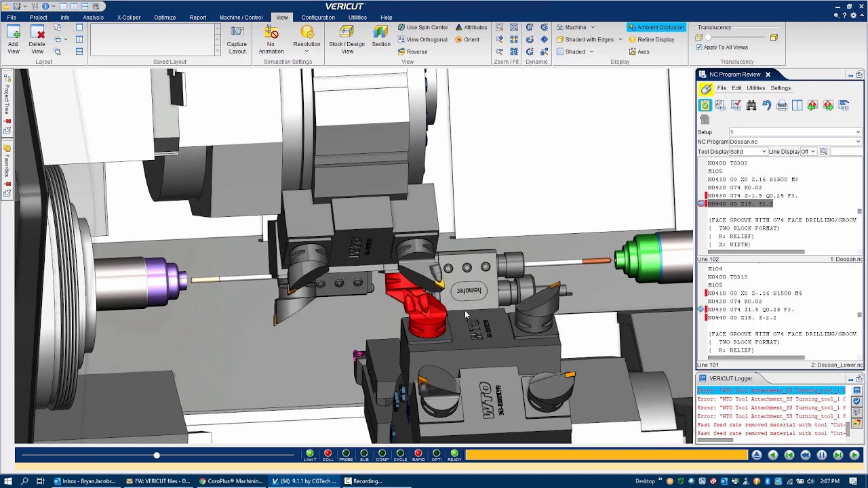Expand the Saved Layout list
This screenshot has width=868, height=488.
pyautogui.click(x=218, y=52)
